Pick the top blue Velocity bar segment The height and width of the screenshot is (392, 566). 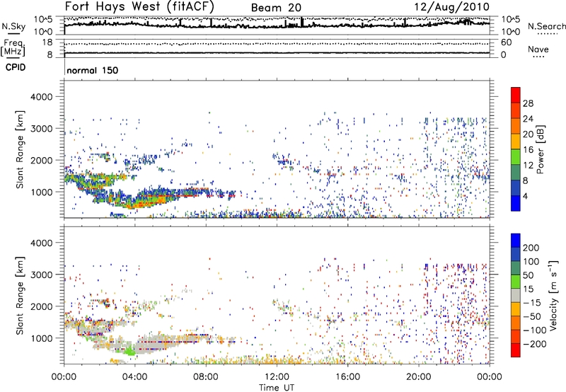pyautogui.click(x=516, y=241)
